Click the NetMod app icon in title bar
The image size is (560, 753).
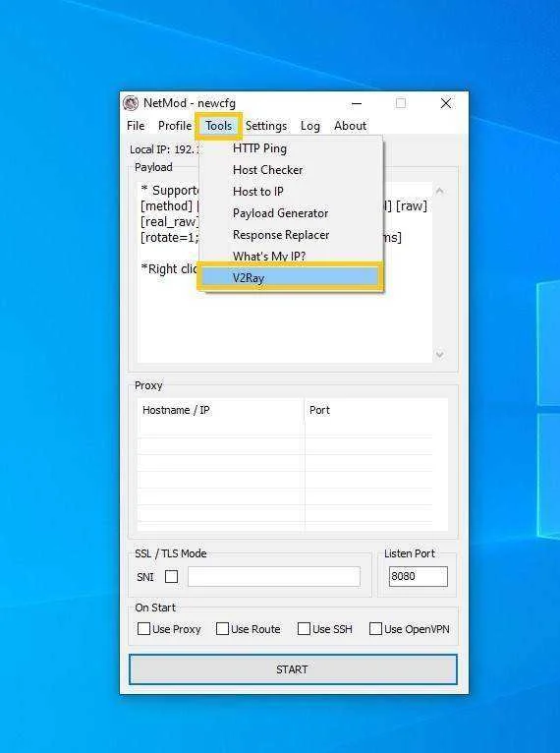click(x=131, y=103)
